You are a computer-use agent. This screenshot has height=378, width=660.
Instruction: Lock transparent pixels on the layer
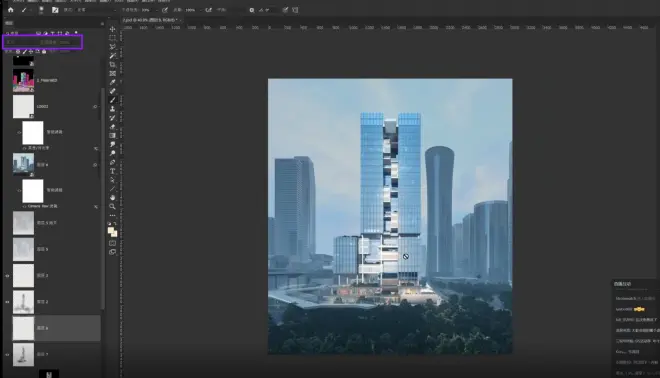[x=18, y=51]
